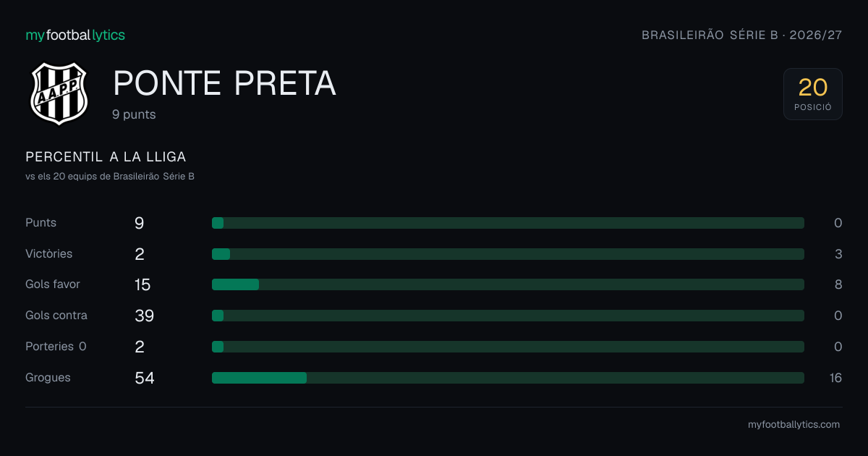Click the Victòries value 2
Viewport: 868px width, 456px height.
[140, 254]
